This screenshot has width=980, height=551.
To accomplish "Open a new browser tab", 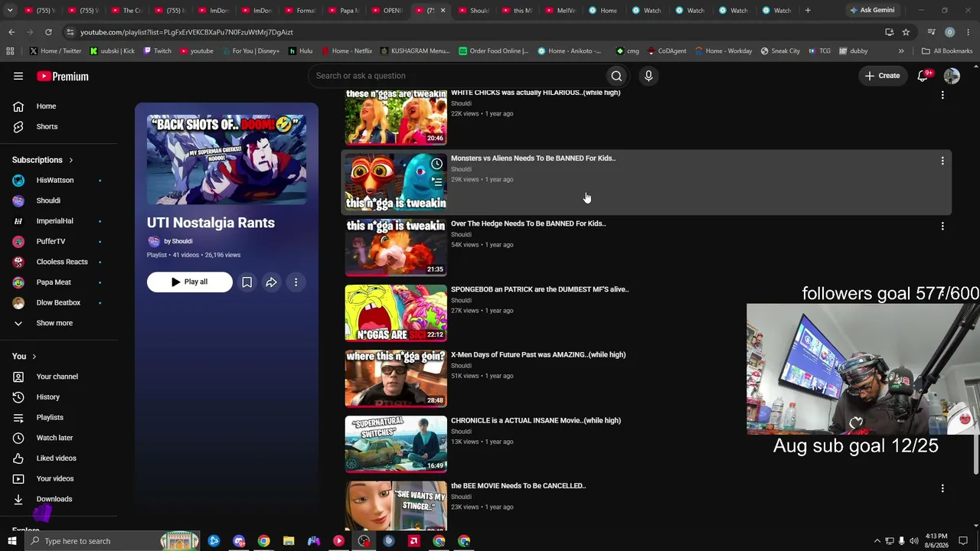I will [808, 11].
